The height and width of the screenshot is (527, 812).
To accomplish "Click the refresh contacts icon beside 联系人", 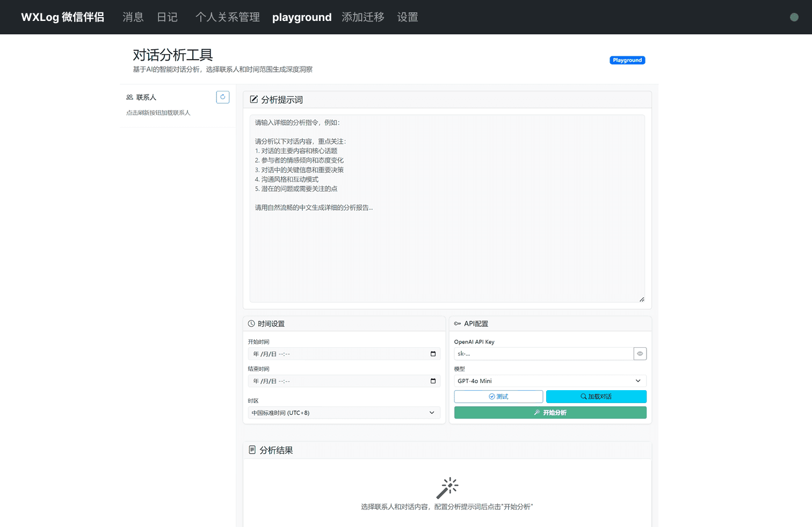I will (222, 97).
